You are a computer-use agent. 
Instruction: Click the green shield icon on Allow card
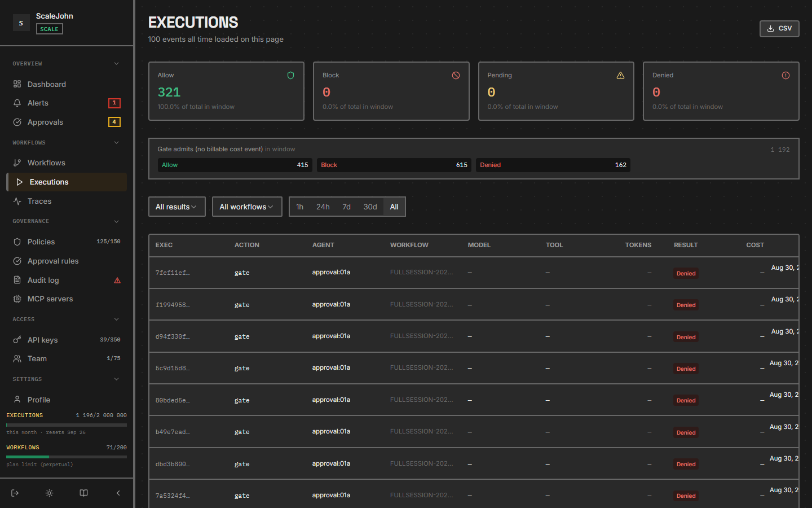[290, 76]
